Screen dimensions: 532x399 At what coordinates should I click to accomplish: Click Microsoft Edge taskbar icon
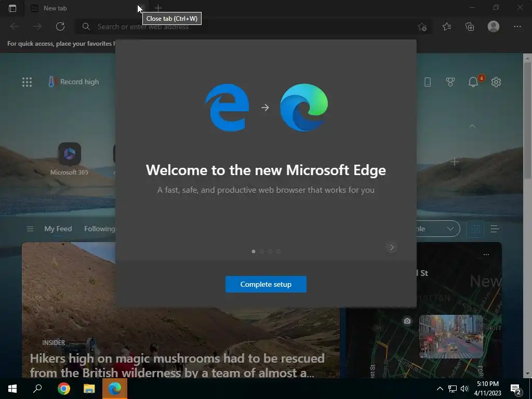(x=115, y=389)
